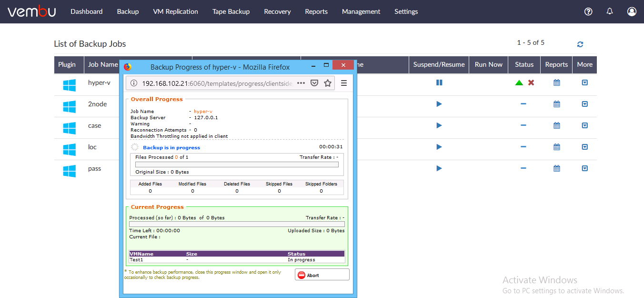Open Firefox hamburger menu

click(x=344, y=83)
